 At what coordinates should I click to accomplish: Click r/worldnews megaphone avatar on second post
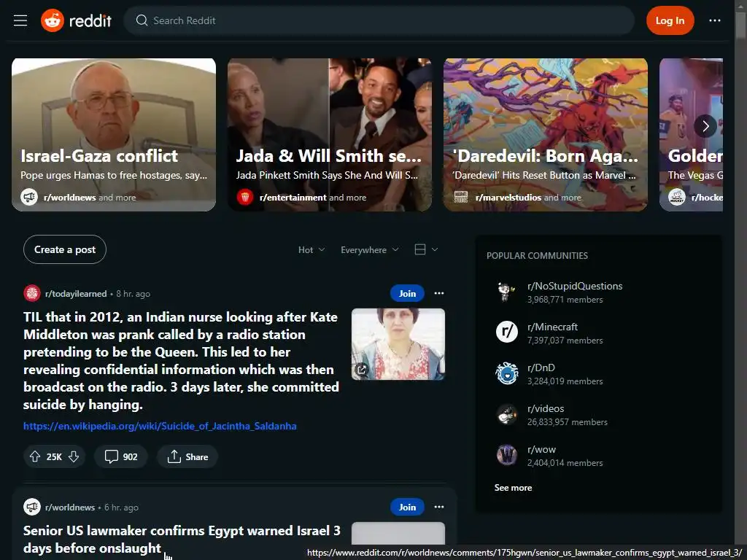click(x=32, y=507)
